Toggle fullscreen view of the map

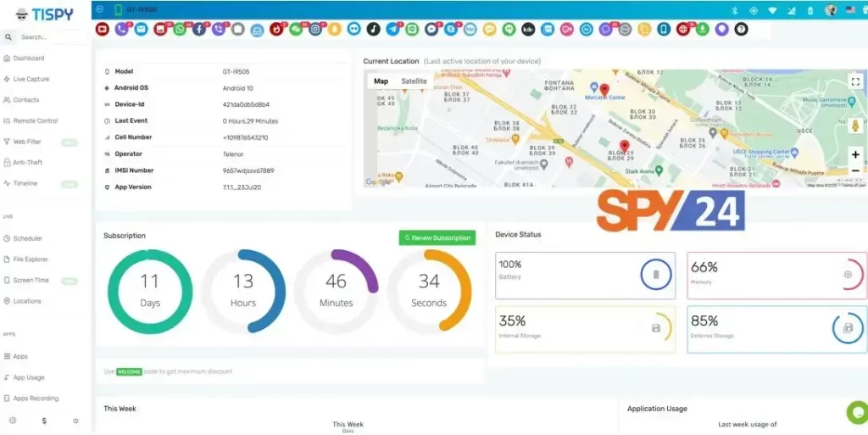(855, 82)
